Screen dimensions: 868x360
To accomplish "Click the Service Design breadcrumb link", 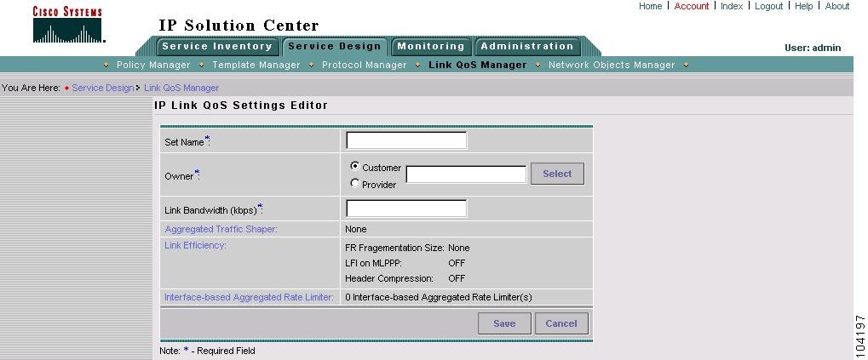I will (x=103, y=88).
